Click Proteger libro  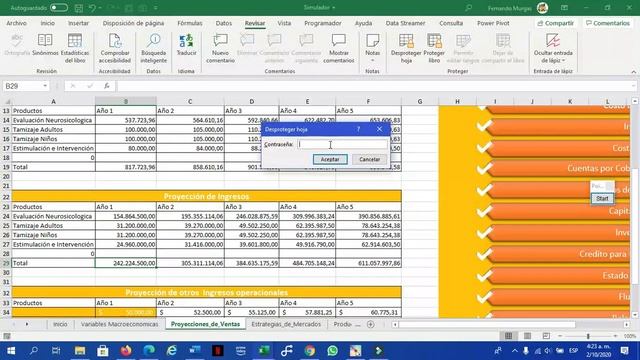pyautogui.click(x=434, y=48)
